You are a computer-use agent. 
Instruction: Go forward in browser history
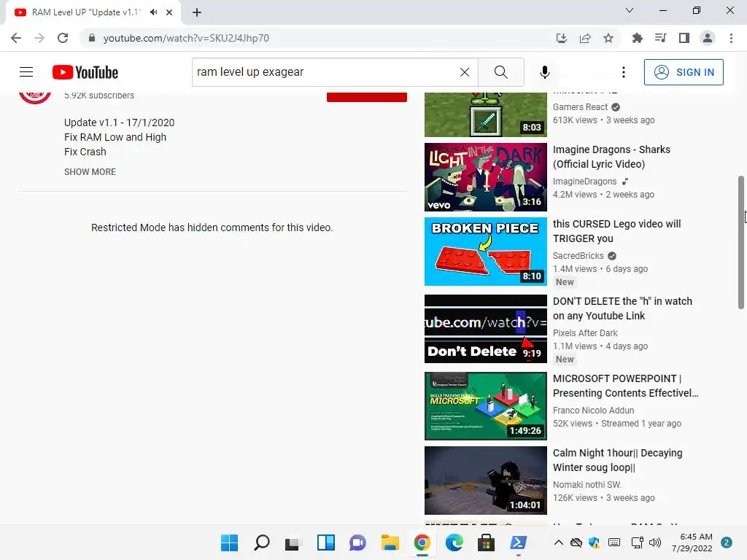pyautogui.click(x=39, y=38)
